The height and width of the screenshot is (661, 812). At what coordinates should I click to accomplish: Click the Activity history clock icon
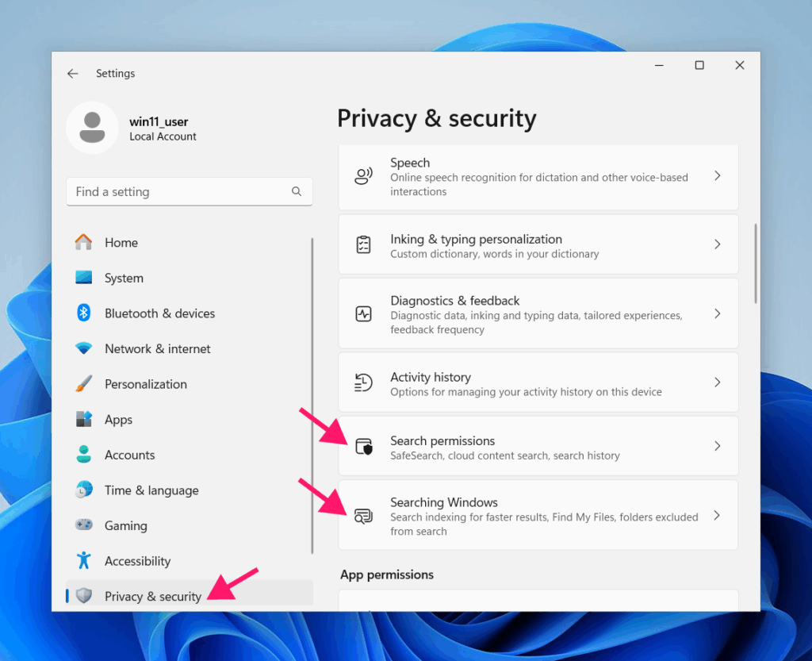363,382
